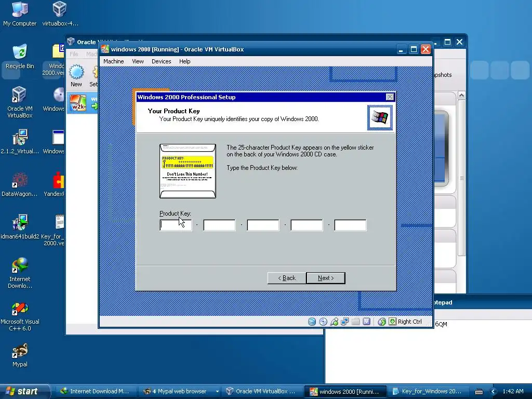The height and width of the screenshot is (399, 532).
Task: Select the 2.1.2_Virtual... installer icon
Action: coord(20,141)
